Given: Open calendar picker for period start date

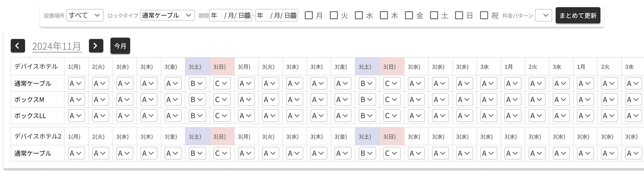Looking at the screenshot, I should coord(247,15).
